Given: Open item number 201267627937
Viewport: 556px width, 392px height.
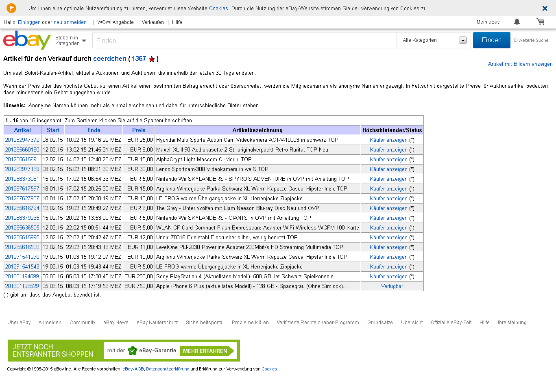Looking at the screenshot, I should pyautogui.click(x=22, y=198).
